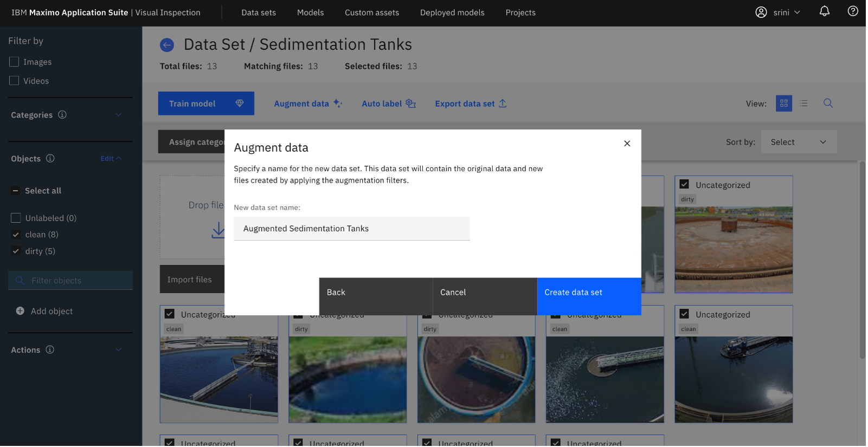Screen dimensions: 868x447
Task: Click the magnifier icon in Filter objects
Action: (x=20, y=281)
